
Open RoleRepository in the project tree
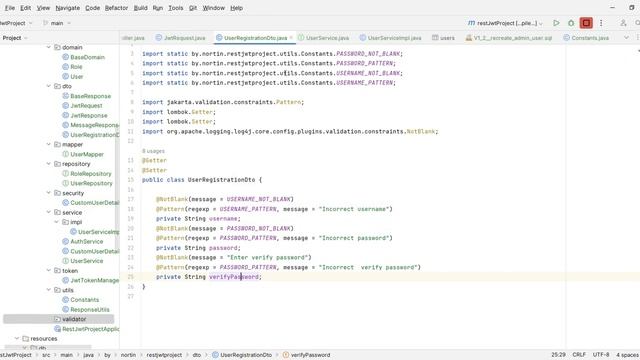tap(87, 173)
